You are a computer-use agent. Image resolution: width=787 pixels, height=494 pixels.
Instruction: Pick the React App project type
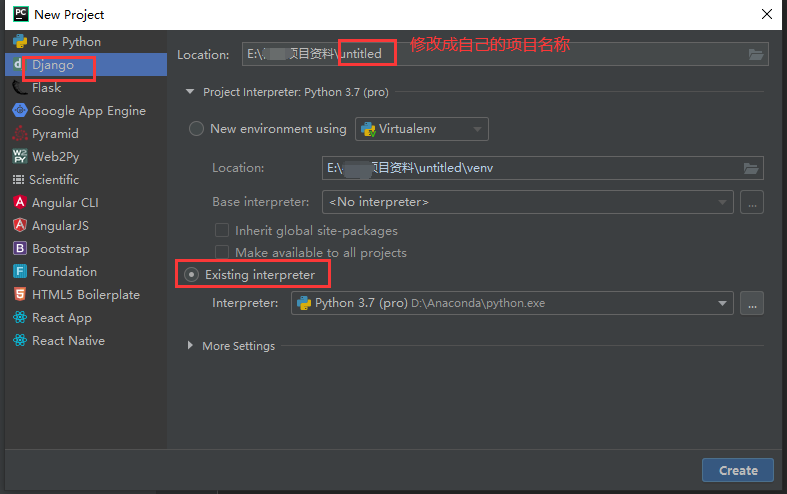[86, 317]
